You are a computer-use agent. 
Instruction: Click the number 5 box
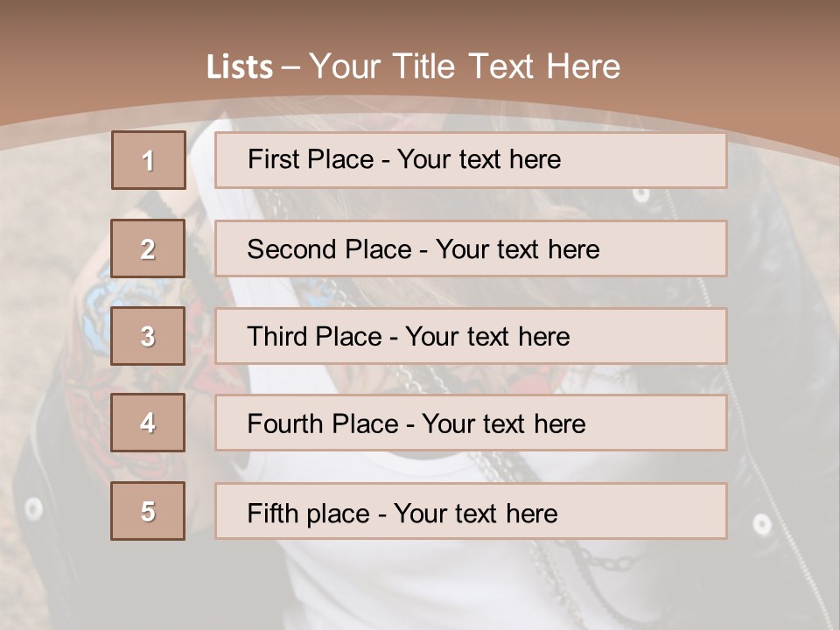pyautogui.click(x=148, y=511)
